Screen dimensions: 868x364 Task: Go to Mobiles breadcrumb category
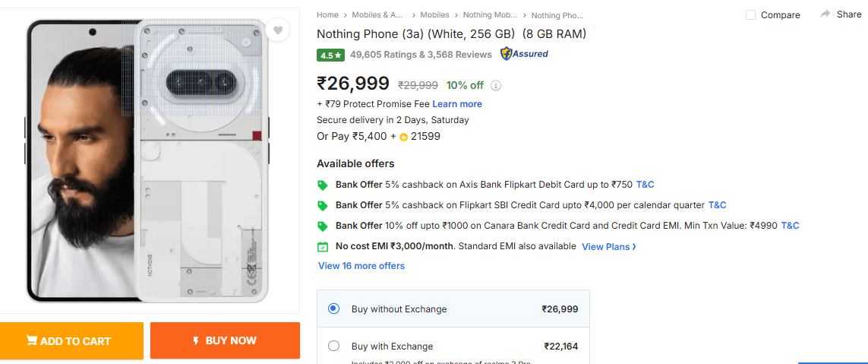pyautogui.click(x=434, y=14)
